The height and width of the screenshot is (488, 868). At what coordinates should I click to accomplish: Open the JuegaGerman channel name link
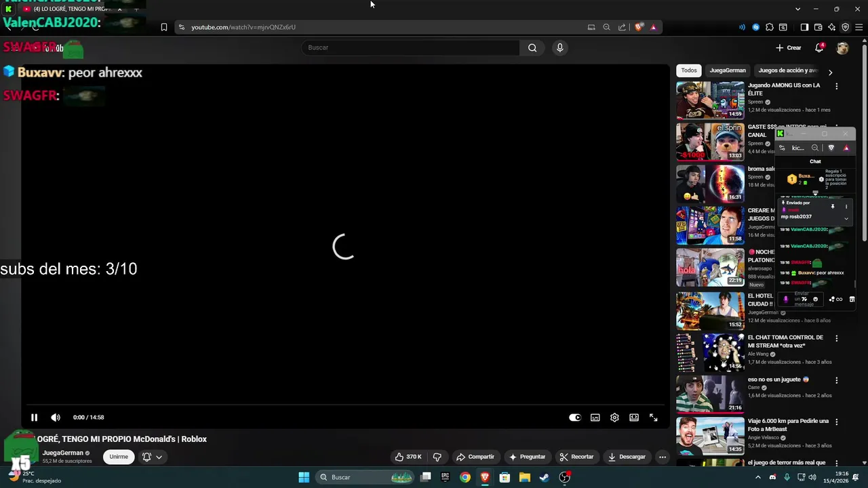pyautogui.click(x=63, y=453)
